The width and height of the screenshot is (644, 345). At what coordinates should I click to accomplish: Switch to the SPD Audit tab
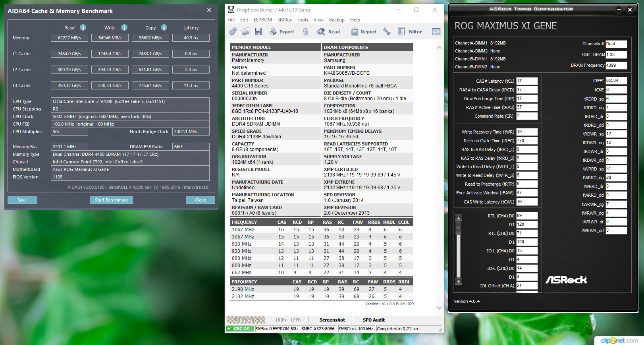(x=374, y=320)
